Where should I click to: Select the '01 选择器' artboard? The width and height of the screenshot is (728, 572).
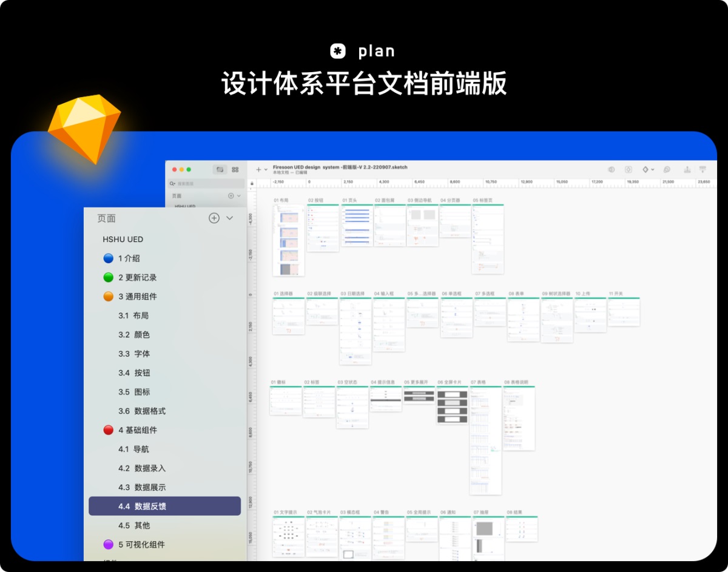click(289, 315)
